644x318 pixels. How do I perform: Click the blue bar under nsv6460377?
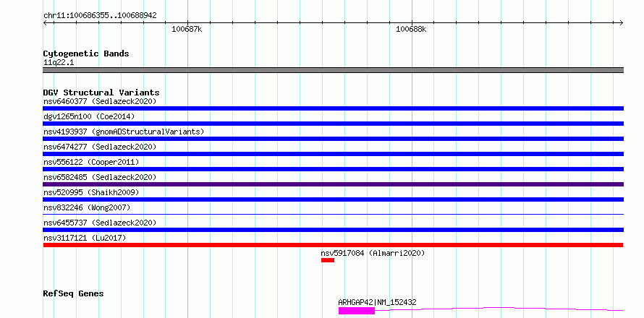[333, 108]
